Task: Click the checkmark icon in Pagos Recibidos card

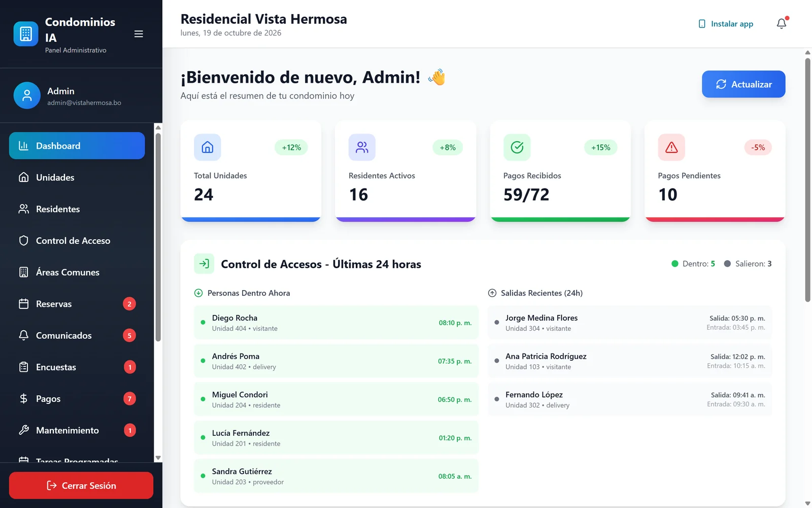Action: click(x=517, y=147)
